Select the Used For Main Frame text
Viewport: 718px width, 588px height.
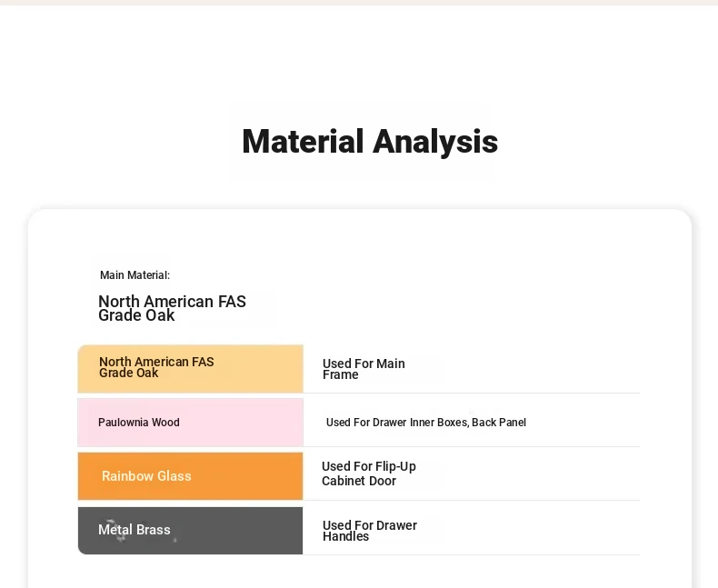tap(364, 369)
